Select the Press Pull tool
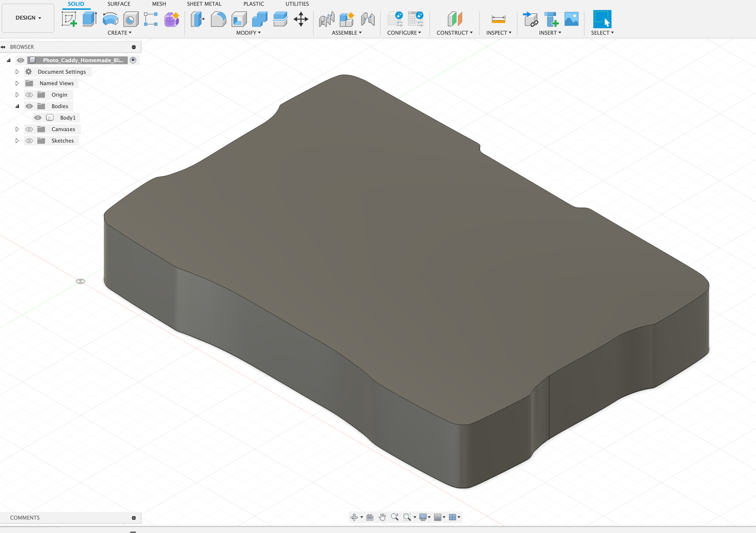The width and height of the screenshot is (756, 533). (198, 19)
